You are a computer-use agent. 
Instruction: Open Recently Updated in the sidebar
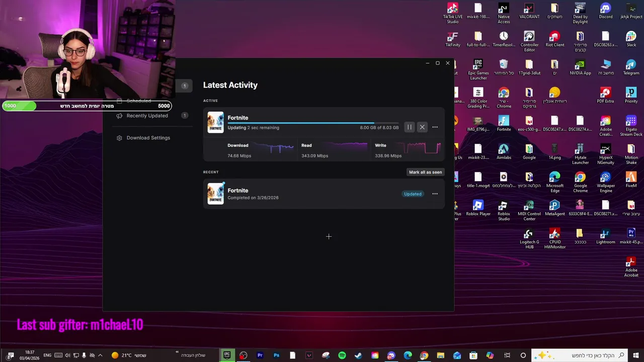click(x=147, y=116)
